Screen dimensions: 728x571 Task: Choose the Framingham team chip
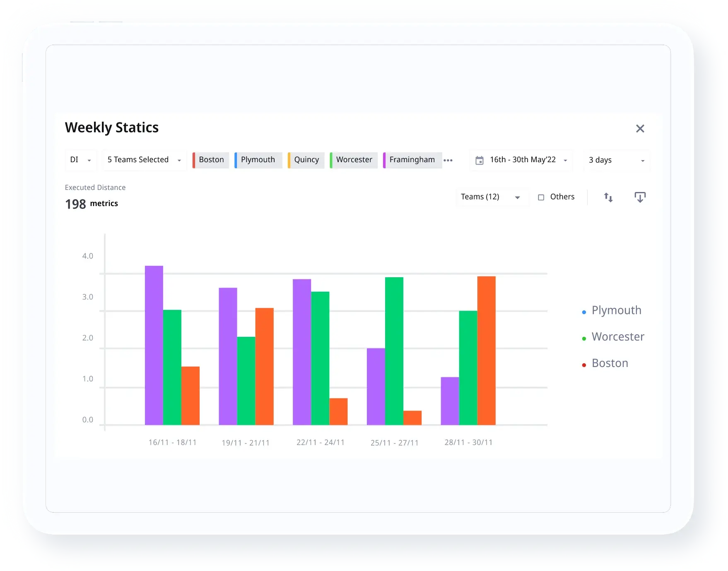point(412,160)
